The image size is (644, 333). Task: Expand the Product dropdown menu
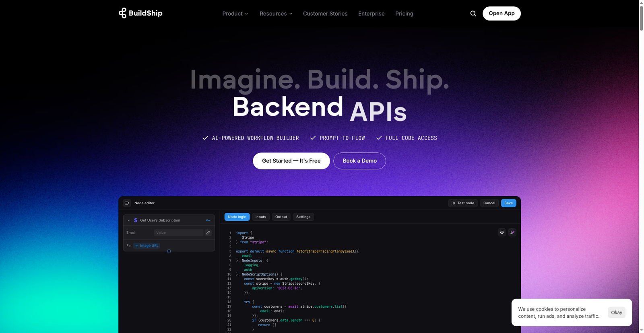235,14
